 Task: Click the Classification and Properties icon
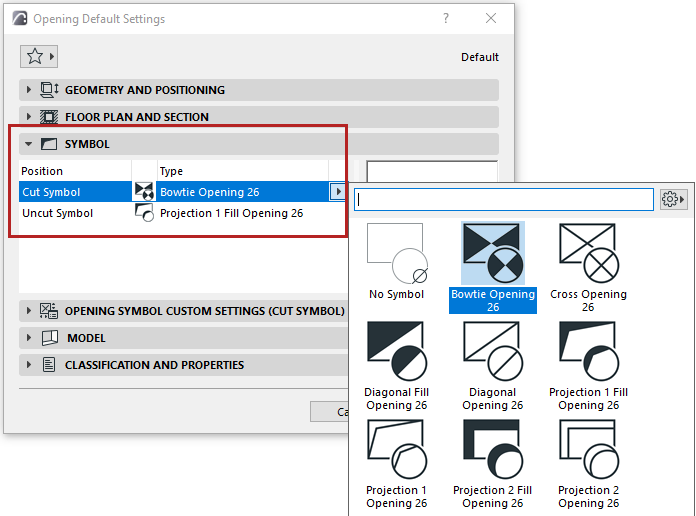[x=49, y=365]
